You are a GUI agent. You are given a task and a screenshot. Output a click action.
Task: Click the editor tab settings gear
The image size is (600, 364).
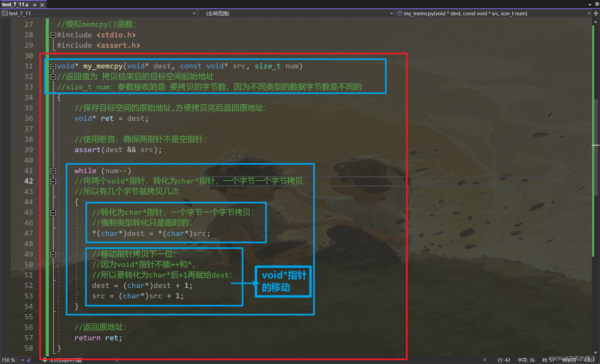click(x=597, y=4)
